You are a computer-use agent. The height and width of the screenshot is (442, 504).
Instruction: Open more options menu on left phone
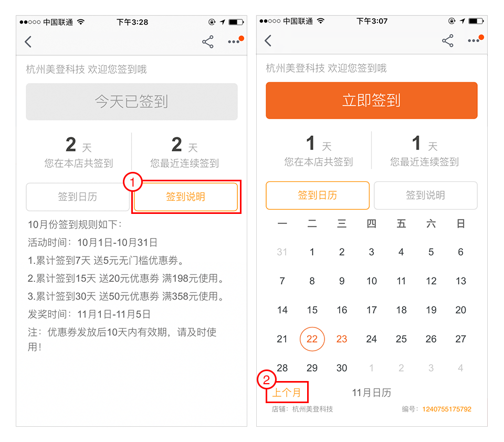coord(236,40)
